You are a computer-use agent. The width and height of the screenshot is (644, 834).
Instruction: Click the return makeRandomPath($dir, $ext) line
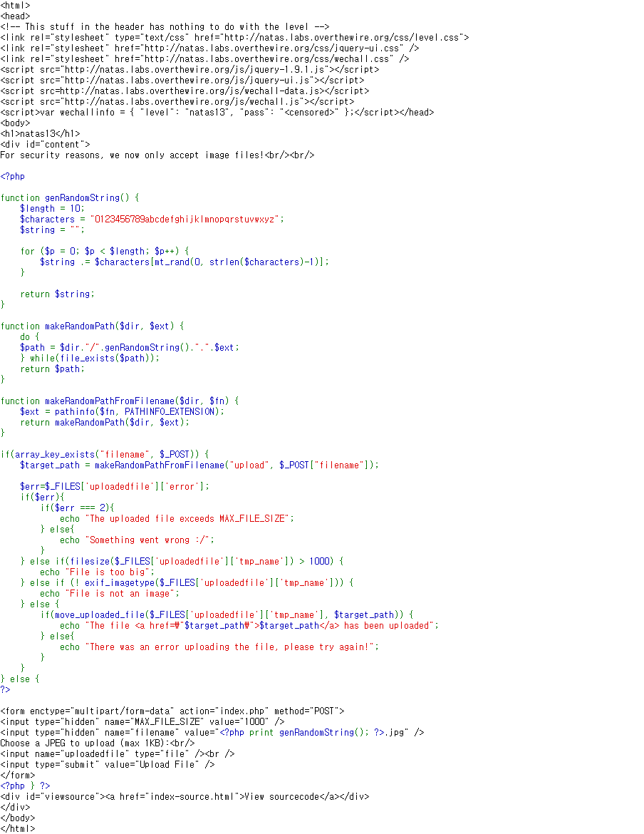point(105,422)
